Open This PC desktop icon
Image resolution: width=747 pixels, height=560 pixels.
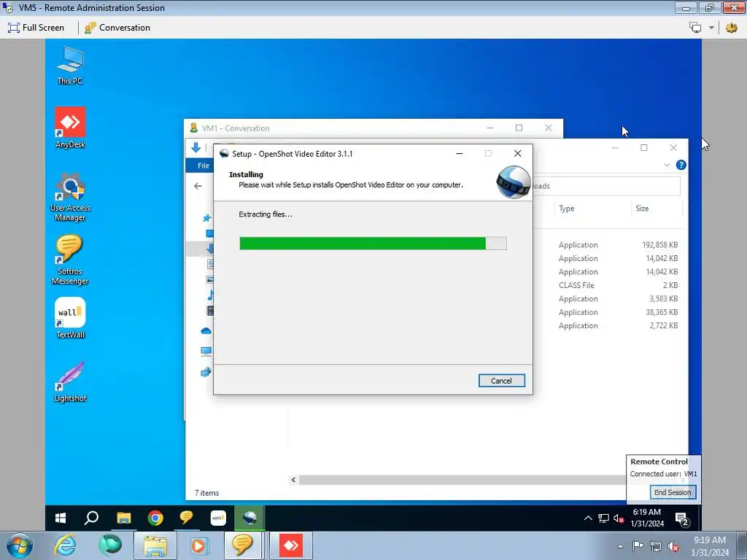pyautogui.click(x=70, y=66)
